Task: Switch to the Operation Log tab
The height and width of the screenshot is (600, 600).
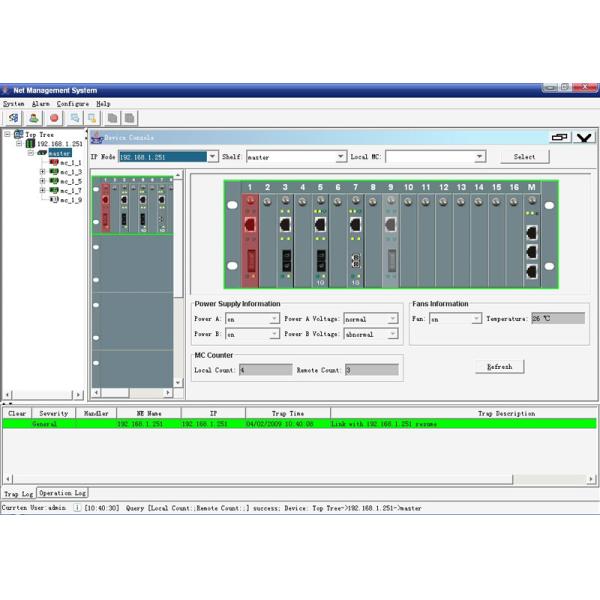Action: 62,493
